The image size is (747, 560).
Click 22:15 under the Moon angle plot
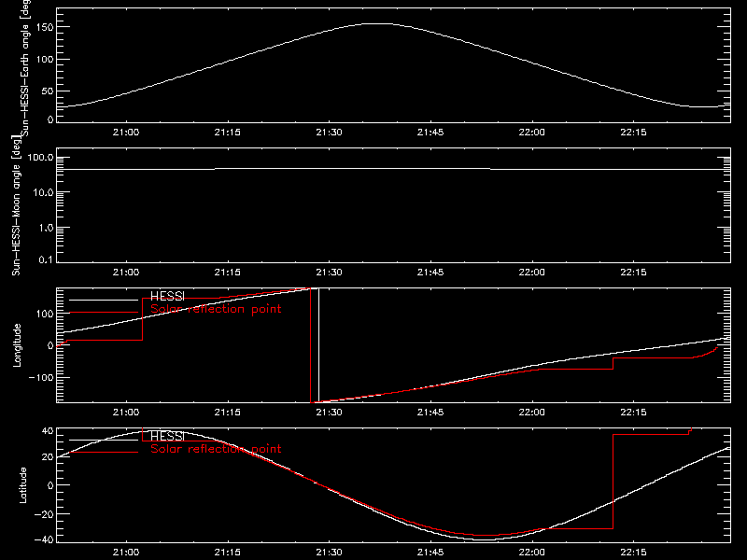pos(634,273)
